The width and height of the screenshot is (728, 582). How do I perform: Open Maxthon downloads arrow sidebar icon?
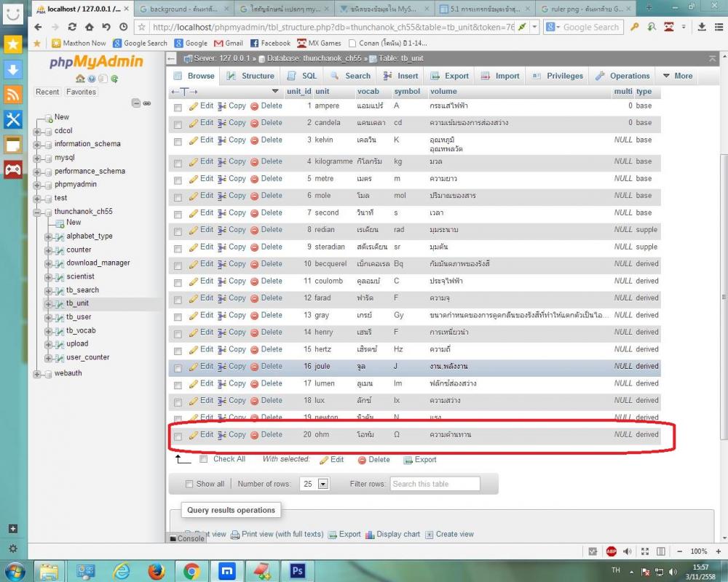13,70
